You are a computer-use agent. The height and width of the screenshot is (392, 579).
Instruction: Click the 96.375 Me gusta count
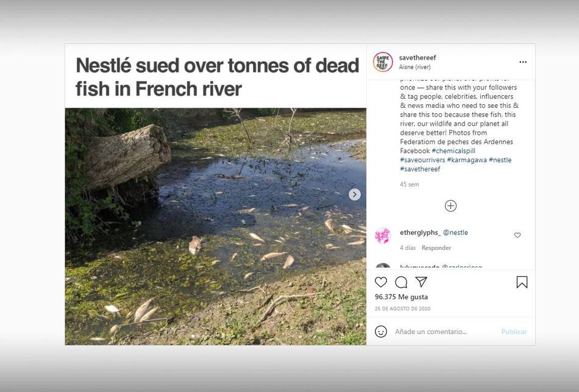pyautogui.click(x=401, y=296)
